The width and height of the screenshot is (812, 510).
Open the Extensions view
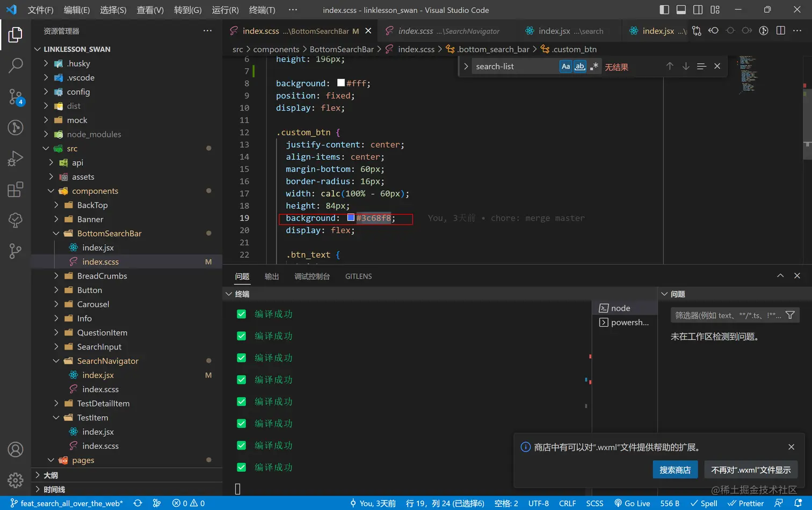16,190
